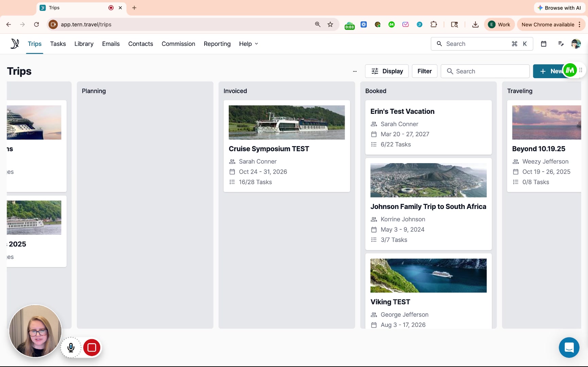This screenshot has height=367, width=588.
Task: Click the Tern logo home icon
Action: pyautogui.click(x=15, y=44)
